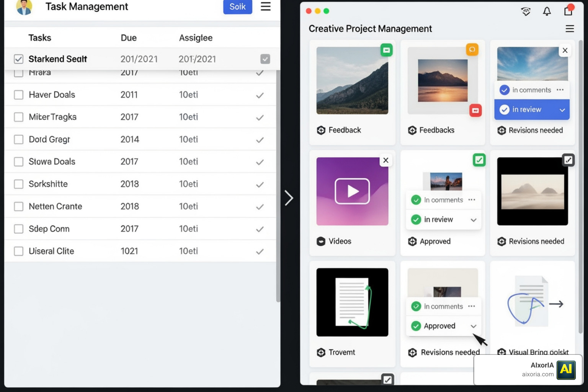Check the Sorkshitte checkbox
Viewport: 588px width, 392px height.
click(18, 184)
